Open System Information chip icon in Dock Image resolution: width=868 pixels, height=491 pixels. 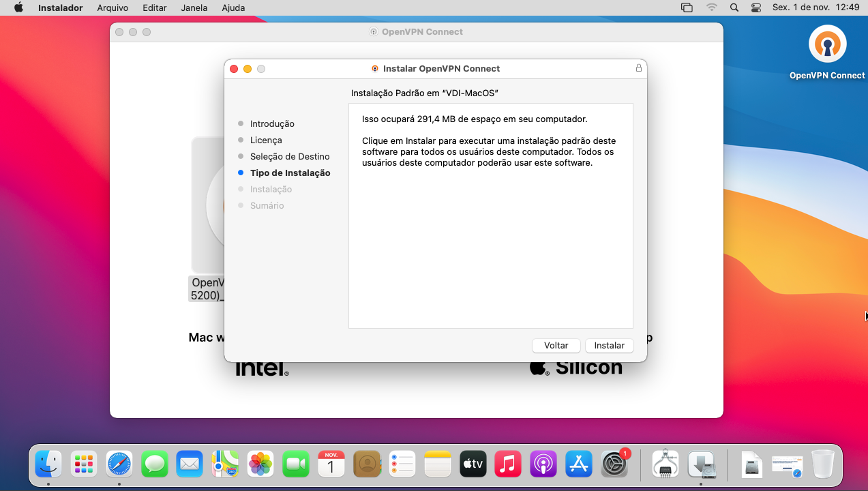[x=665, y=464]
